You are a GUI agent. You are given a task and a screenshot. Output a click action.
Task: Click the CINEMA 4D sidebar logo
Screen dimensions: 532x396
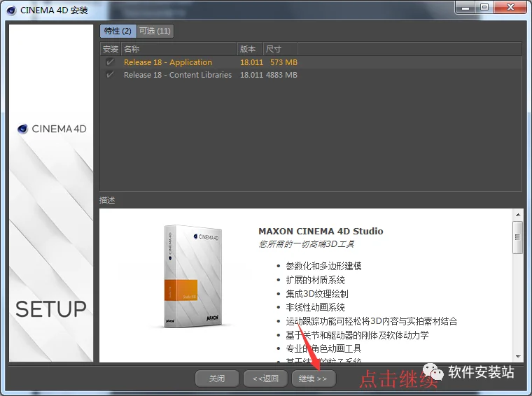tap(52, 129)
